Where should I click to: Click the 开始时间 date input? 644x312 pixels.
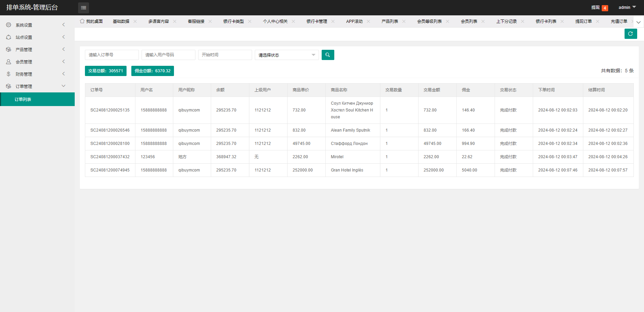(225, 55)
